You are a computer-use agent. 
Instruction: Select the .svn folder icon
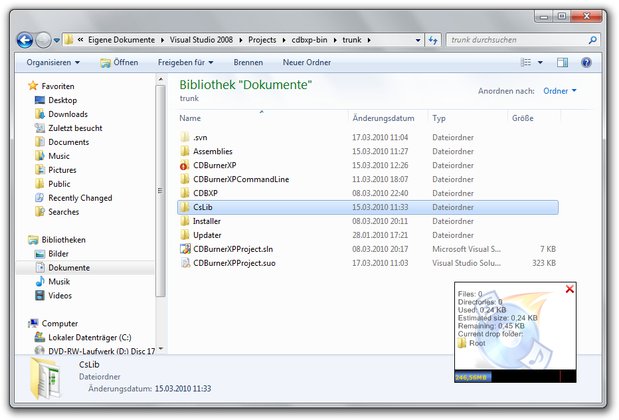185,137
